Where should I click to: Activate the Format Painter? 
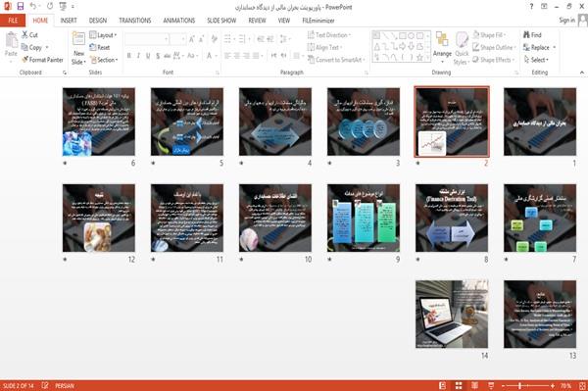[x=42, y=60]
